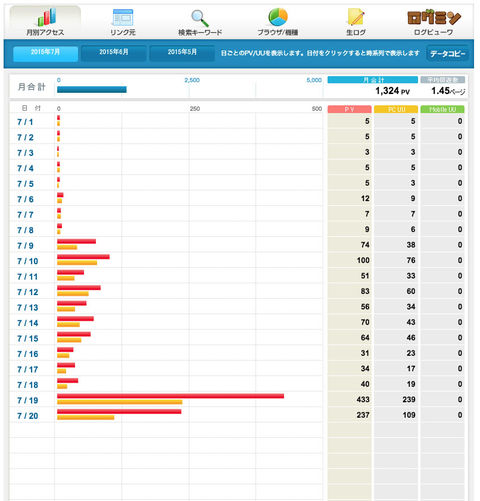Open date link 7 / 19
Viewport: 480px width, 501px height.
(x=28, y=400)
